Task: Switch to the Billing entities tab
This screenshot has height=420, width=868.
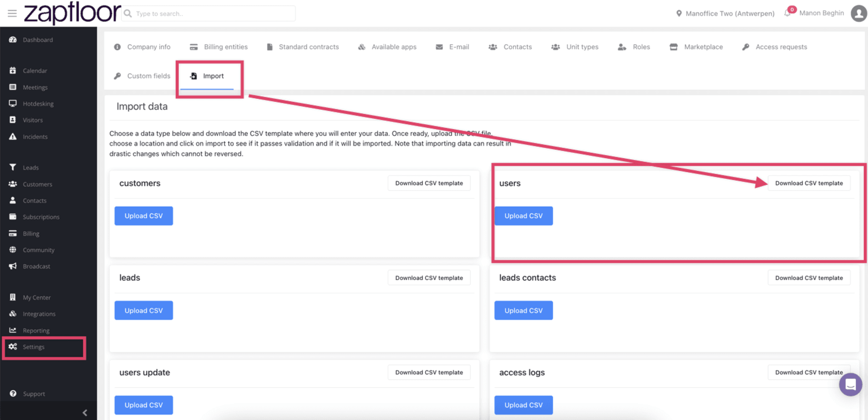Action: (219, 47)
